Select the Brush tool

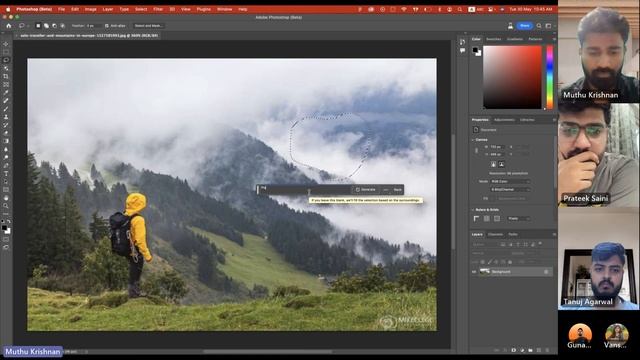(x=6, y=109)
